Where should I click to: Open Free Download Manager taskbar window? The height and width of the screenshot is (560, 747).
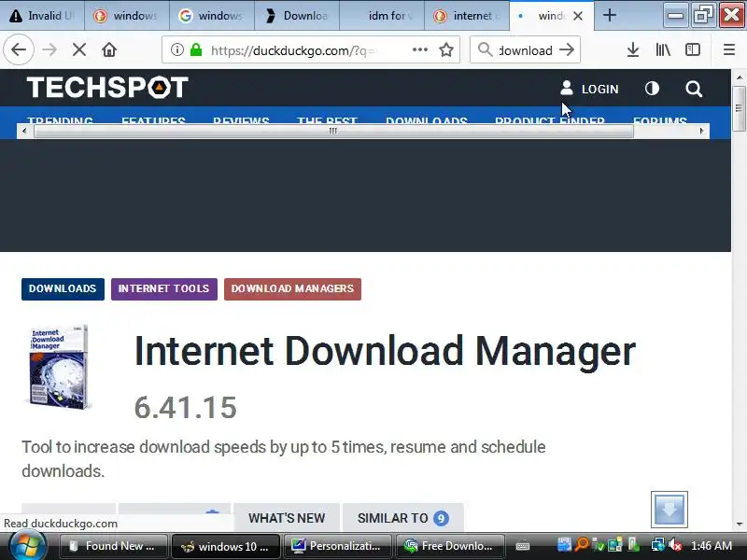[x=450, y=546]
